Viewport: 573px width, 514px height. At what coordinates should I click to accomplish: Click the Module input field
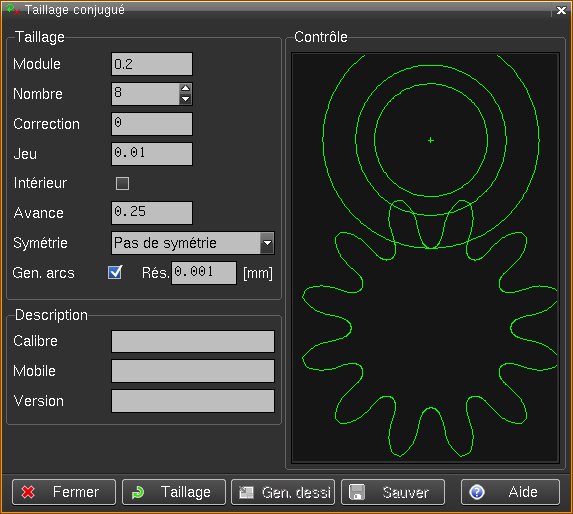point(152,64)
